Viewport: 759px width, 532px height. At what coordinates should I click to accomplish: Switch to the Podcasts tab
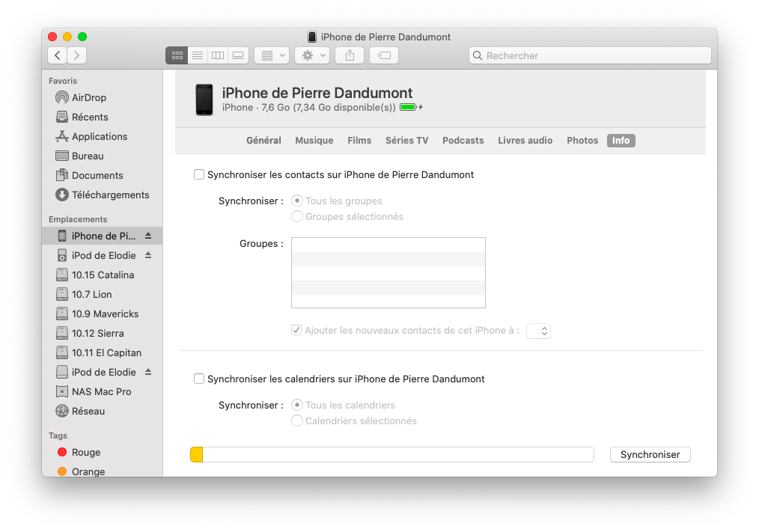pos(463,141)
